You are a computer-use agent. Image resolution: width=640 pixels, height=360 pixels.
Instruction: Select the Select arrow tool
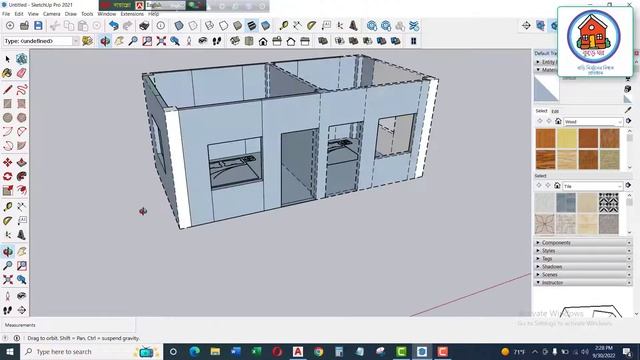coord(7,59)
